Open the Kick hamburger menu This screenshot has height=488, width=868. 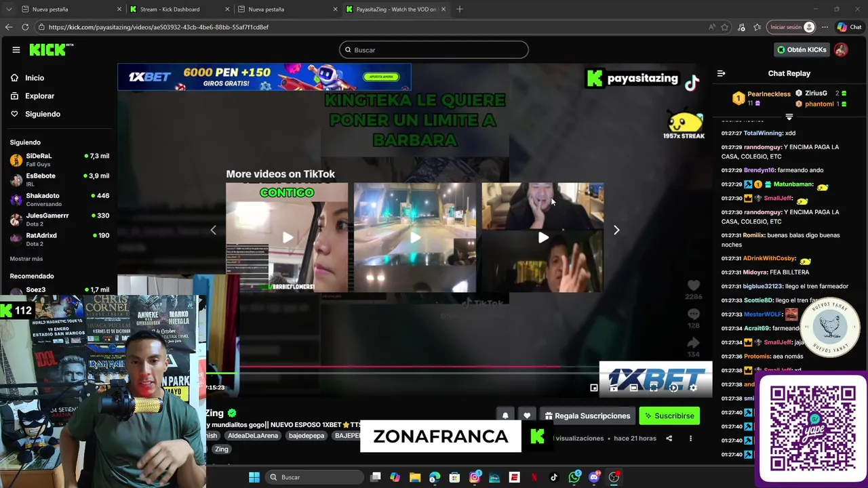[16, 49]
